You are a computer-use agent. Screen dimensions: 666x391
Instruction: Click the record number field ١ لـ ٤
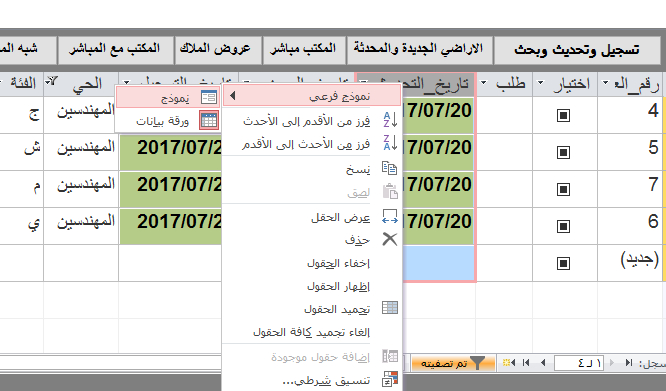579,363
